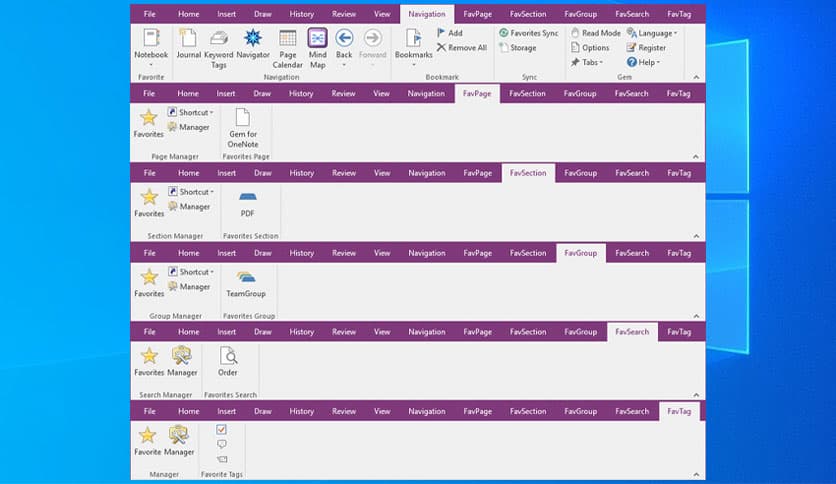Screen dimensions: 836x484
Task: Open the Page Calendar
Action: point(287,49)
